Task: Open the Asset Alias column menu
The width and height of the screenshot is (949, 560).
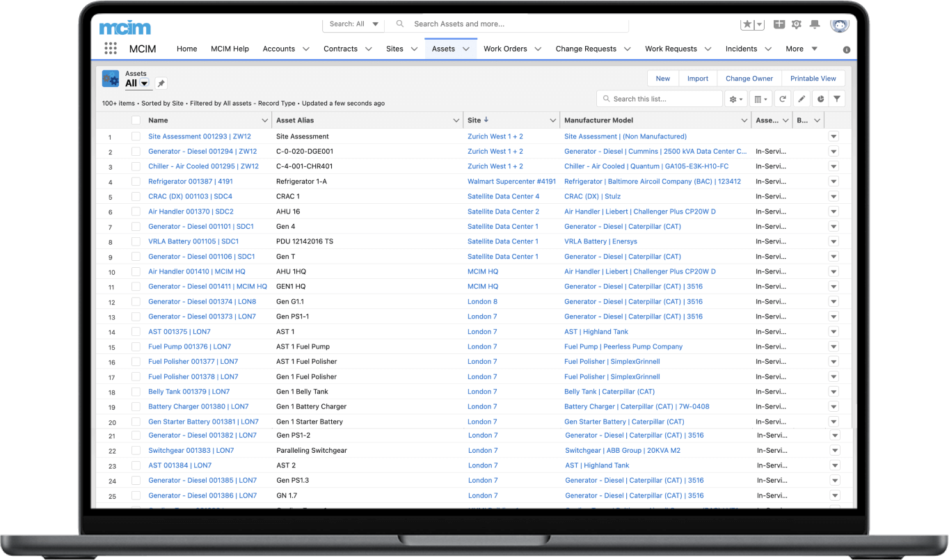Action: (456, 120)
